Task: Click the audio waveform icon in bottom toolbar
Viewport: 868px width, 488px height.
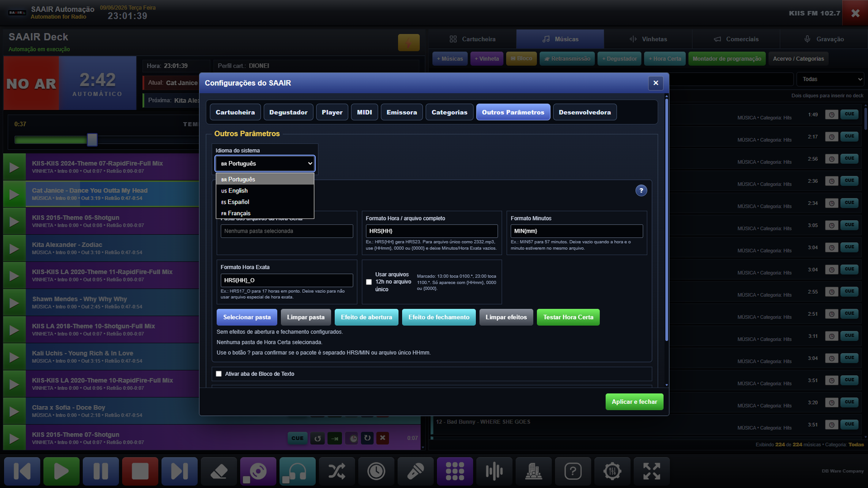Action: point(494,471)
